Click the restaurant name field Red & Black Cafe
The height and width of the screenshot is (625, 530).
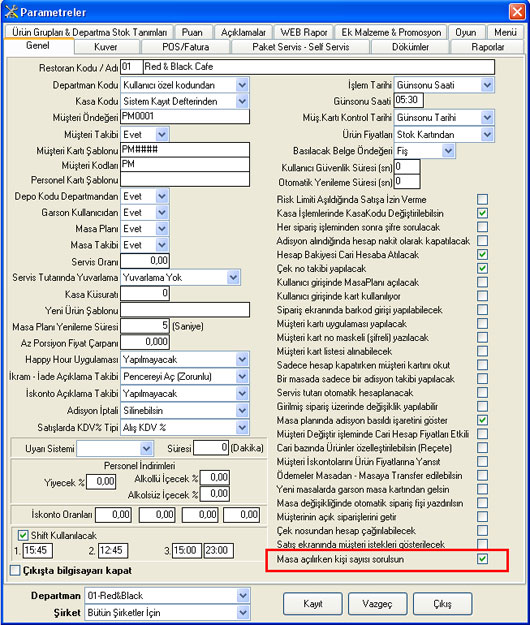coord(318,67)
